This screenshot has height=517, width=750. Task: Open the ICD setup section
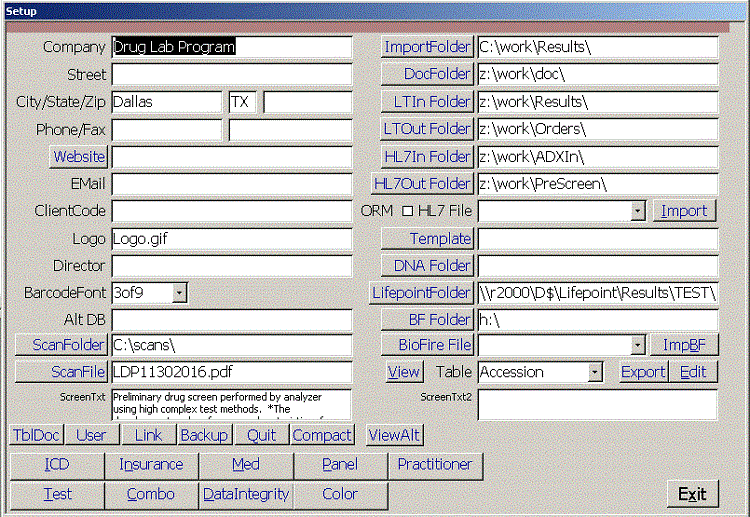point(57,465)
